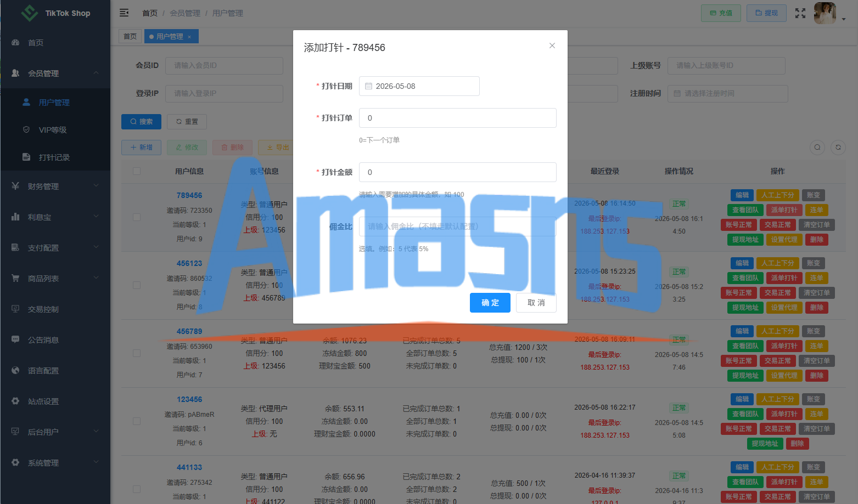Click the 新增 add button
858x504 pixels.
tap(141, 147)
